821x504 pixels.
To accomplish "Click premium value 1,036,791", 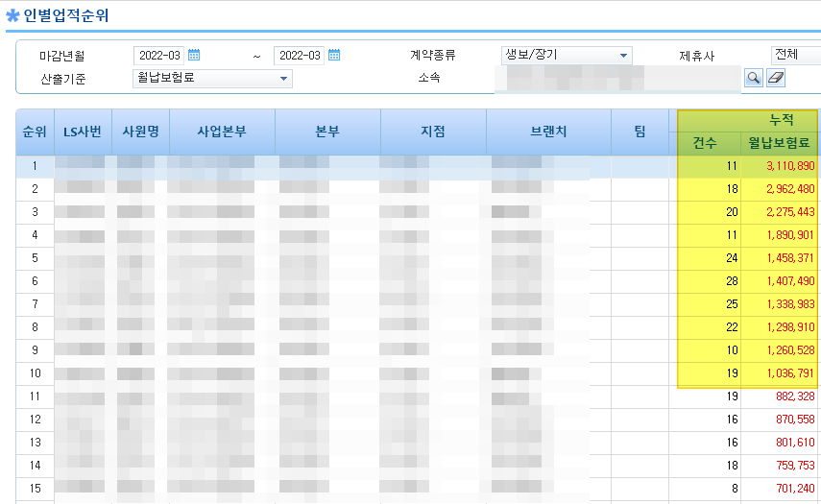I will (790, 373).
